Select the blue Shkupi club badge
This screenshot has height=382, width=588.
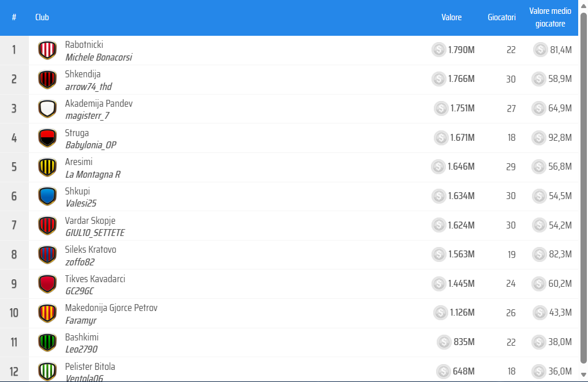pos(47,196)
